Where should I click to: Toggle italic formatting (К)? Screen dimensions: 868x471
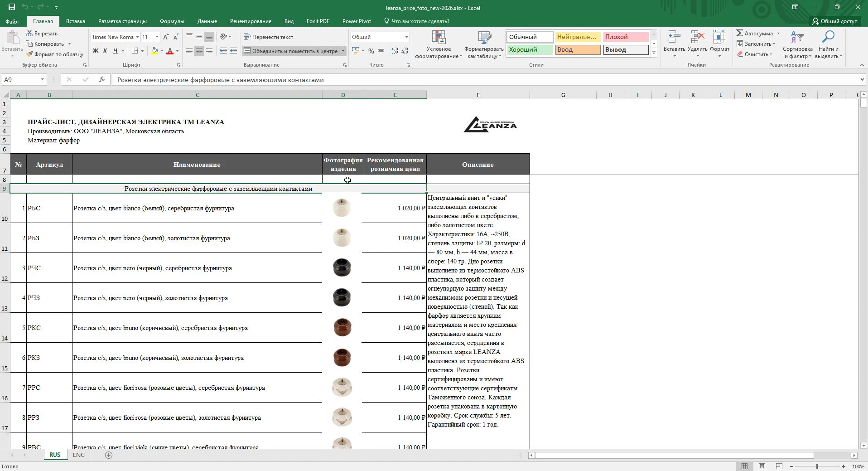(x=105, y=51)
